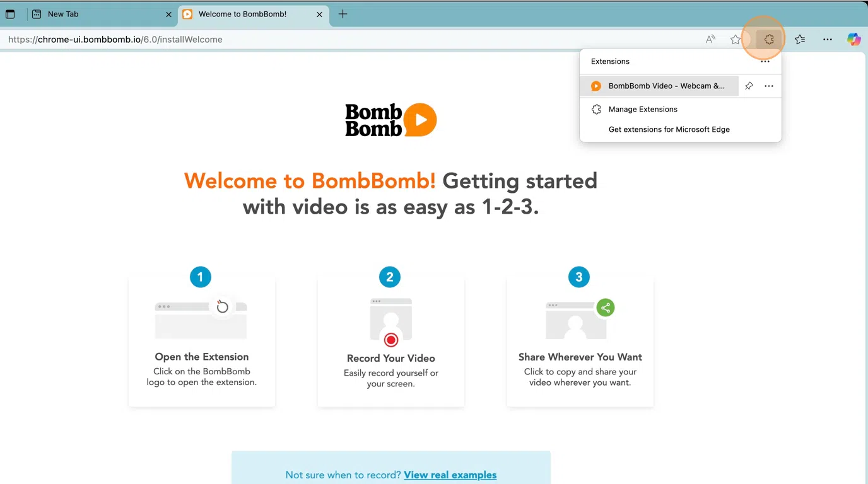The image size is (868, 484).
Task: Click the Extensions puzzle icon in toolbar
Action: point(768,39)
